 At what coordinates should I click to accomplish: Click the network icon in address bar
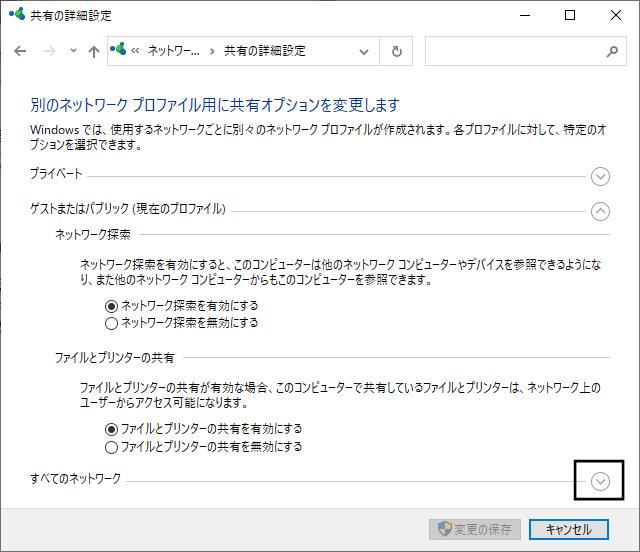point(118,49)
